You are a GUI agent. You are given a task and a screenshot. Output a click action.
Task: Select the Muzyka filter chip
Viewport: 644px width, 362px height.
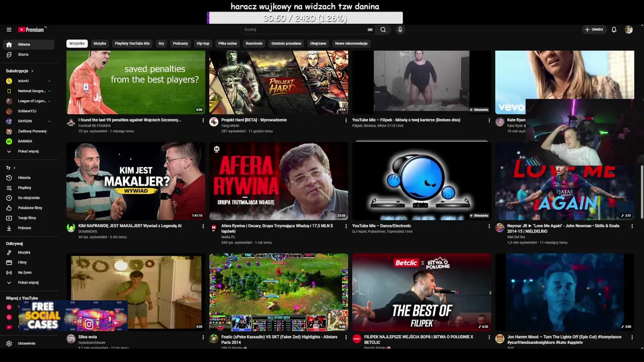[x=100, y=43]
